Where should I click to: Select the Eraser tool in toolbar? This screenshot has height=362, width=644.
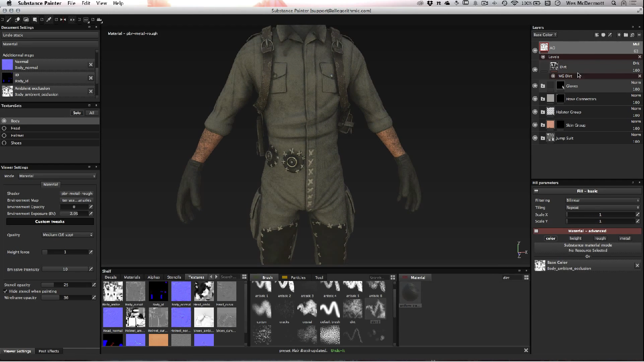pos(17,19)
